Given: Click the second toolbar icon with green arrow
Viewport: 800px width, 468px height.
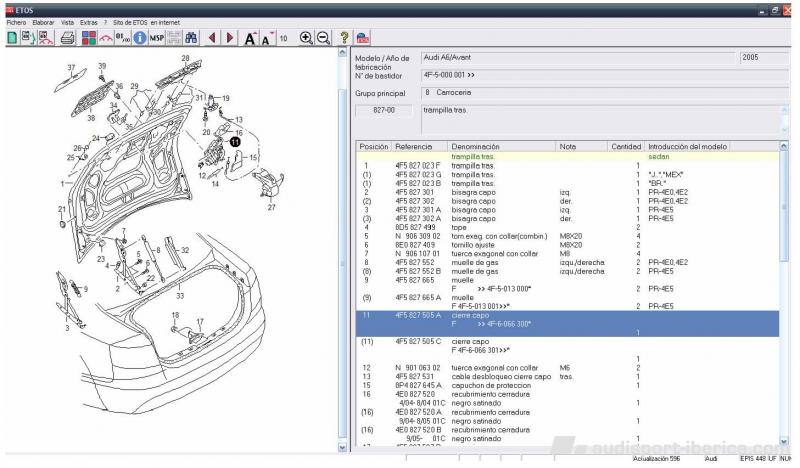Looking at the screenshot, I should (x=29, y=38).
